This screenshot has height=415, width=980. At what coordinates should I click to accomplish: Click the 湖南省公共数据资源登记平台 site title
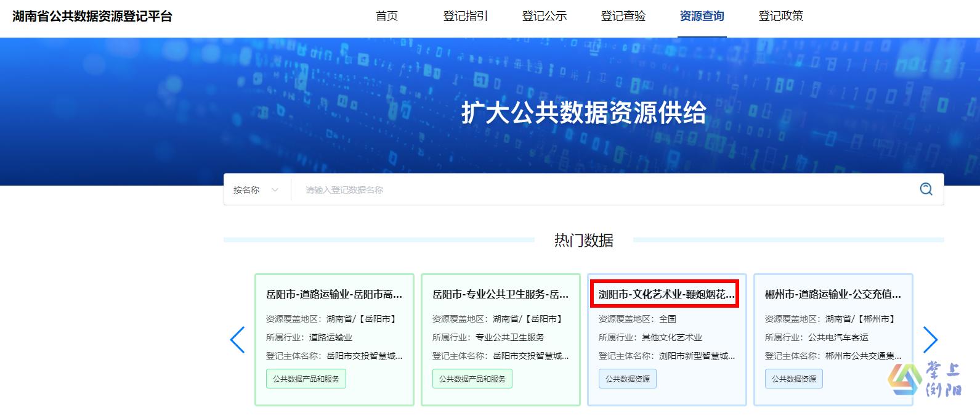[x=92, y=16]
